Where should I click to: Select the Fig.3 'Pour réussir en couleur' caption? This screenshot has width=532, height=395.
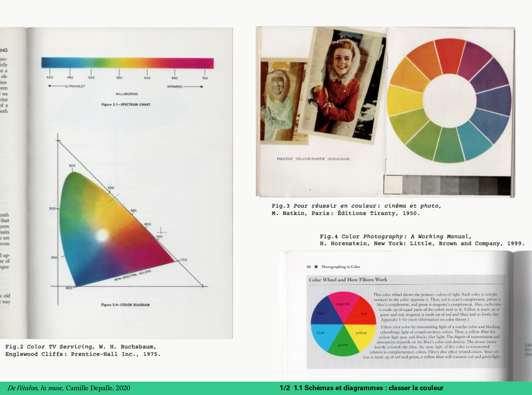(356, 210)
